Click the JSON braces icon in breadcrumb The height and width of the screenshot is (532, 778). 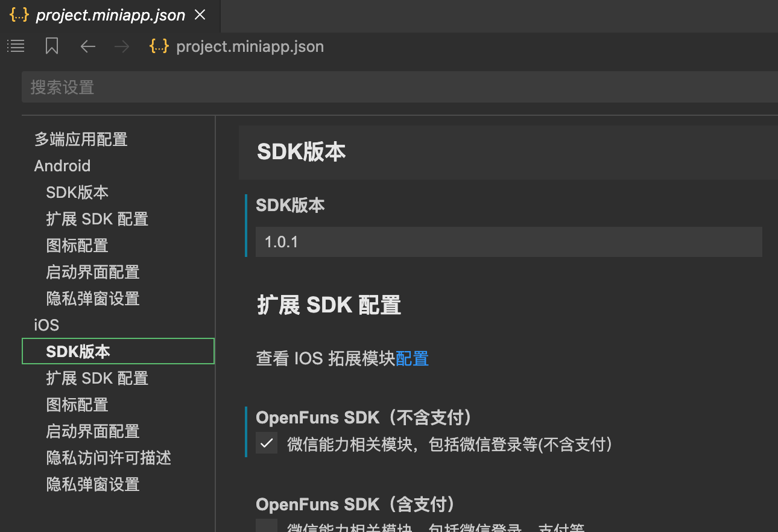tap(159, 46)
